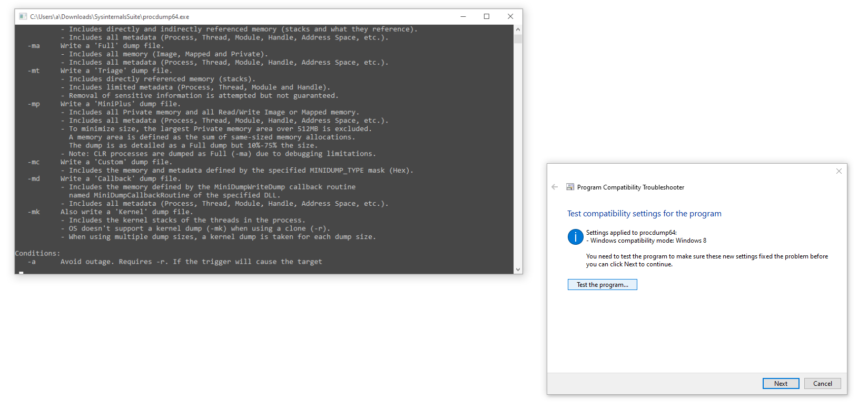Click 'Test compatibility settings for the program' heading

coord(644,214)
